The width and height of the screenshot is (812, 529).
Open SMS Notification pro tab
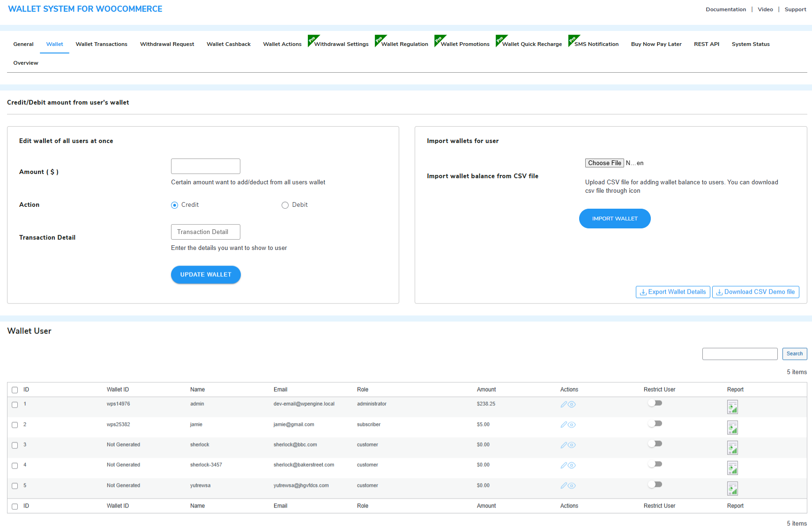(596, 44)
